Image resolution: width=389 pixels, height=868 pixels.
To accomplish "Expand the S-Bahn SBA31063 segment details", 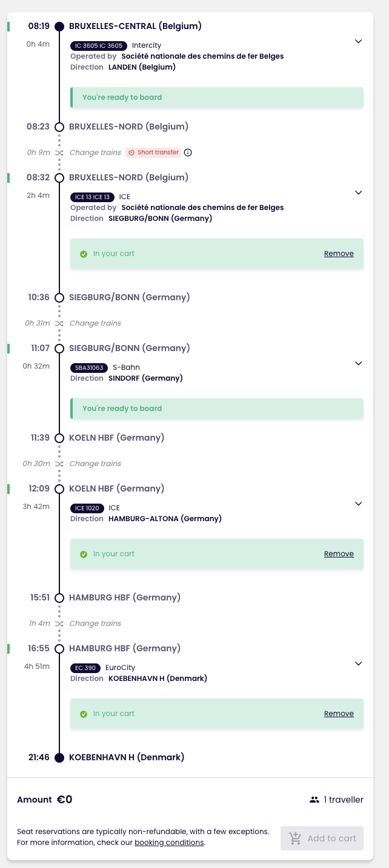I will click(x=358, y=363).
